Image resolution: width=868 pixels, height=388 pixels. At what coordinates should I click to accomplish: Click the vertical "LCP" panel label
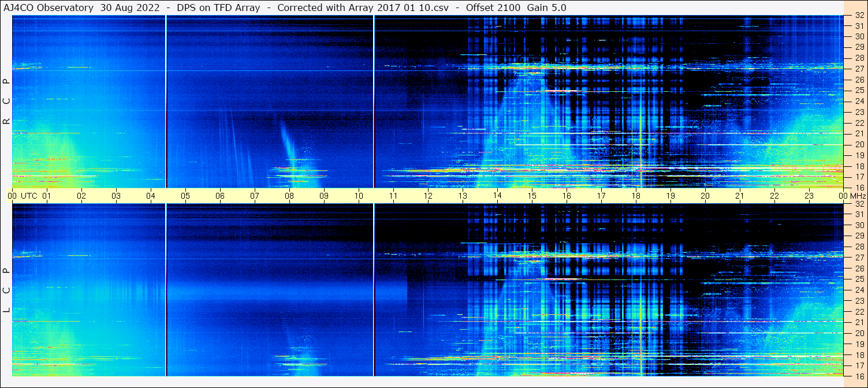coord(7,290)
